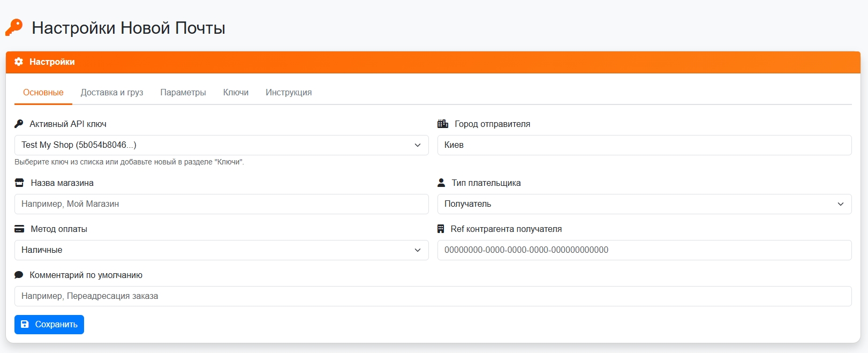This screenshot has height=353, width=868.
Task: Open the Параметры tab
Action: 183,92
